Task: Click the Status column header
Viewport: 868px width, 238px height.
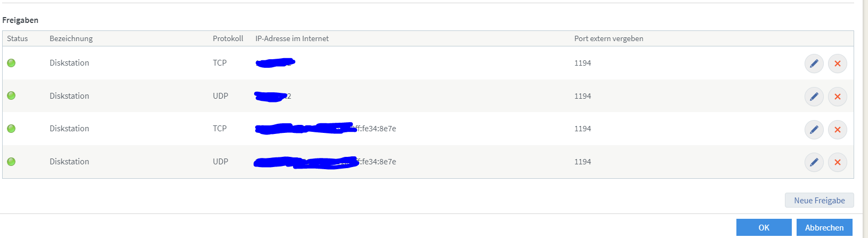Action: tap(18, 38)
